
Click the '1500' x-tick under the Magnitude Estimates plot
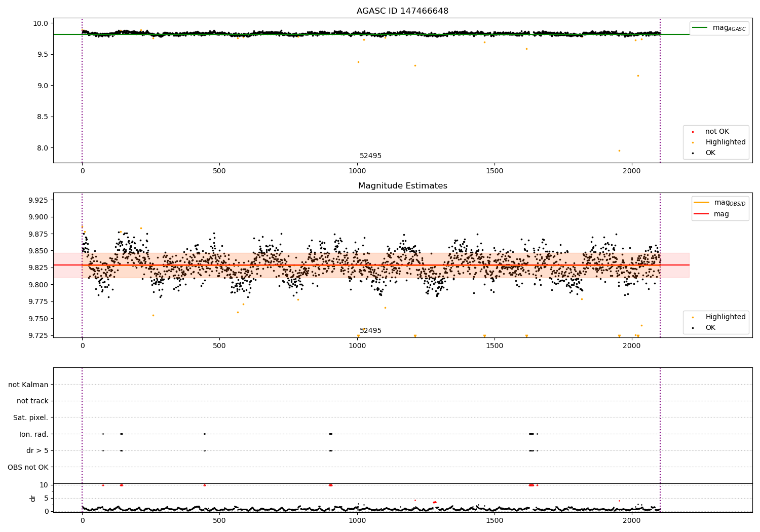(495, 346)
